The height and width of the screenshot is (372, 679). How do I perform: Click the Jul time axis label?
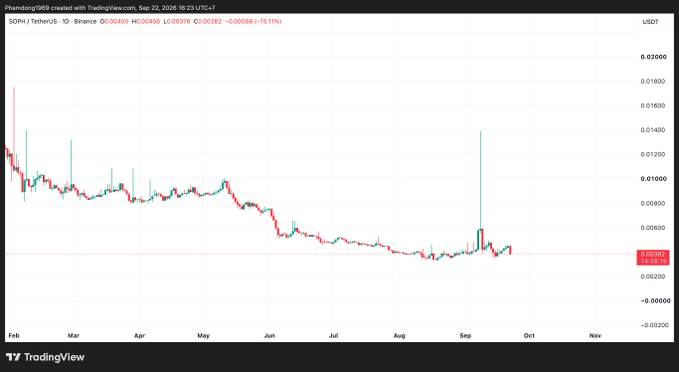pyautogui.click(x=333, y=336)
